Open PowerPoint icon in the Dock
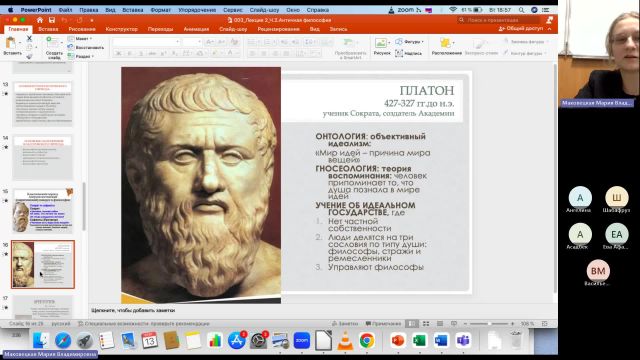This screenshot has width=640, height=360. [398, 340]
